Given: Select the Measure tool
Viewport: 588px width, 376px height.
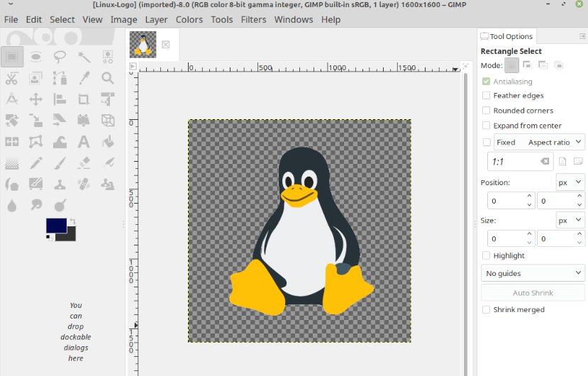Looking at the screenshot, I should (x=12, y=99).
